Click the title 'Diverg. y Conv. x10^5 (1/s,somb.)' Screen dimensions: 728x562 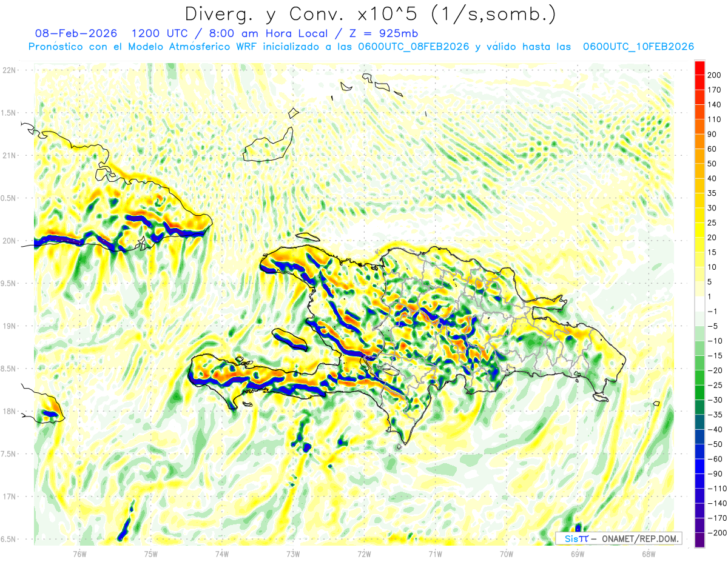tap(370, 14)
